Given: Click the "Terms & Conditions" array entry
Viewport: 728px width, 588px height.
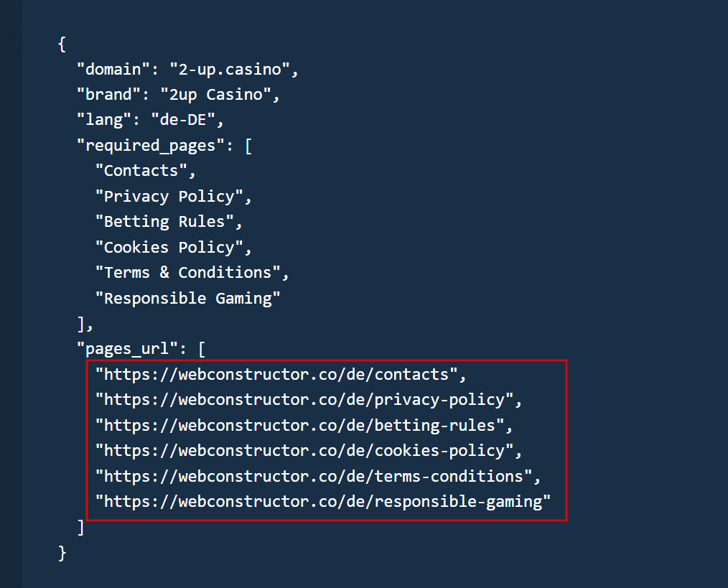Looking at the screenshot, I should (x=187, y=272).
